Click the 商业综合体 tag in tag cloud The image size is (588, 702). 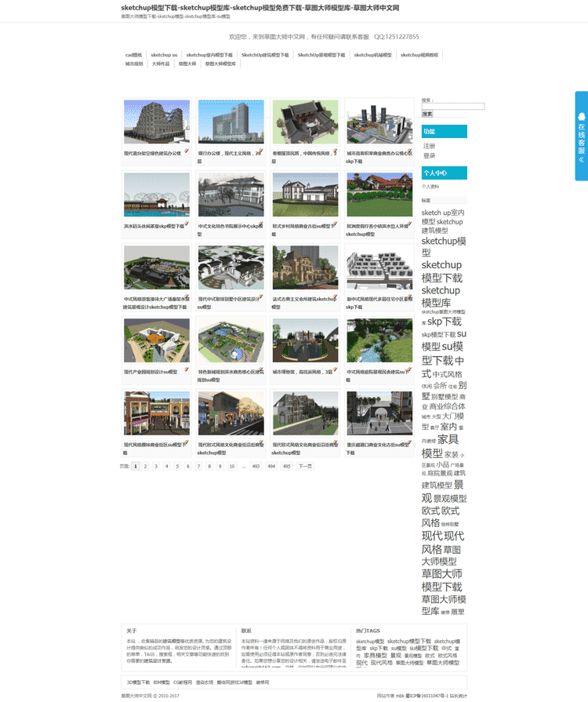pos(448,406)
